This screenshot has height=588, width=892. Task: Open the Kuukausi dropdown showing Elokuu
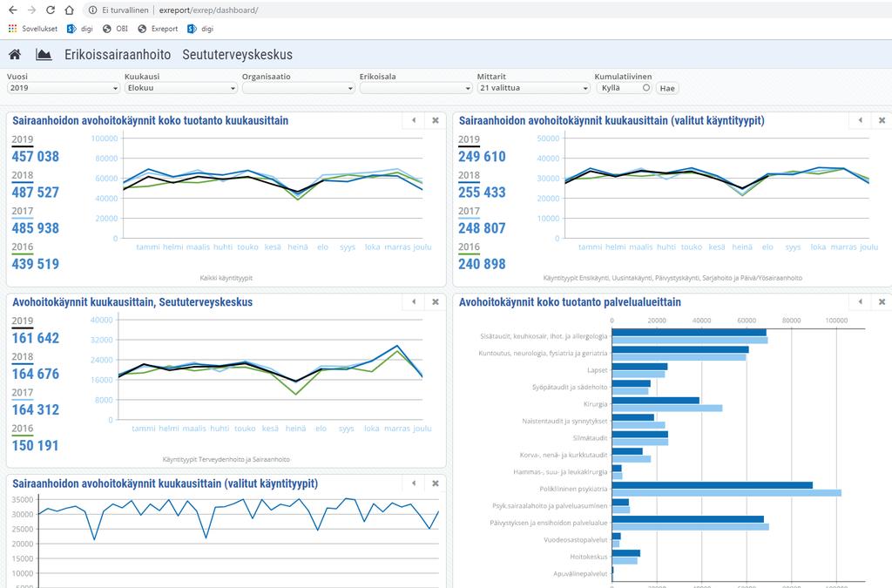[181, 88]
